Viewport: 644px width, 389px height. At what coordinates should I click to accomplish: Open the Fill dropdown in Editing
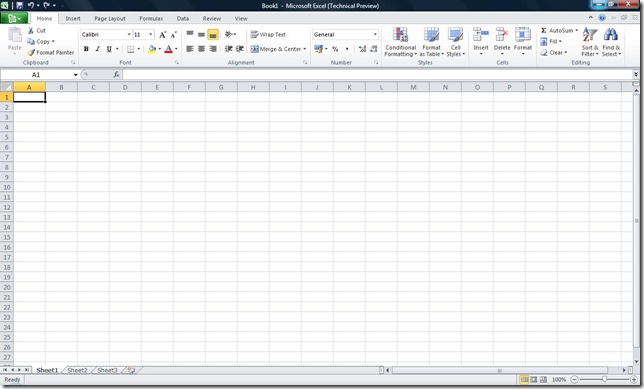pos(560,41)
